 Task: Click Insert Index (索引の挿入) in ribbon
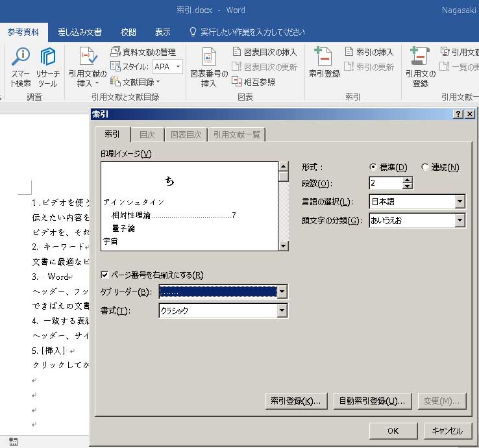point(370,52)
